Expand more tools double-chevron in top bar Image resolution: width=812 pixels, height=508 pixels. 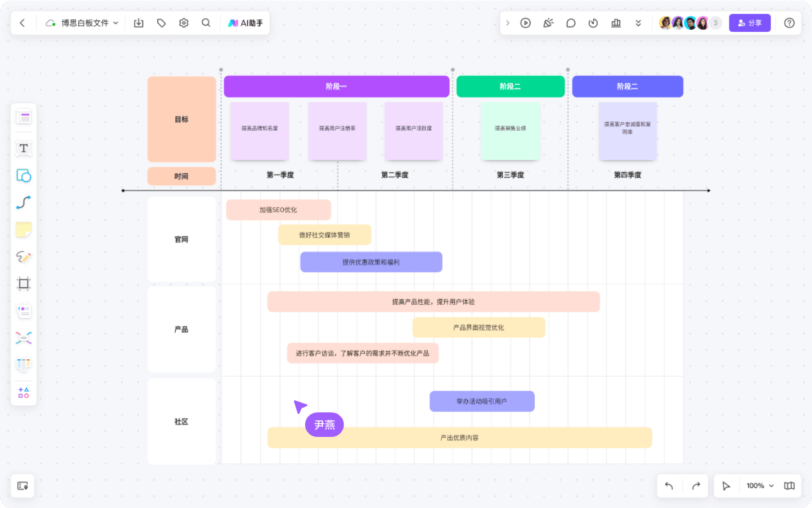point(638,23)
